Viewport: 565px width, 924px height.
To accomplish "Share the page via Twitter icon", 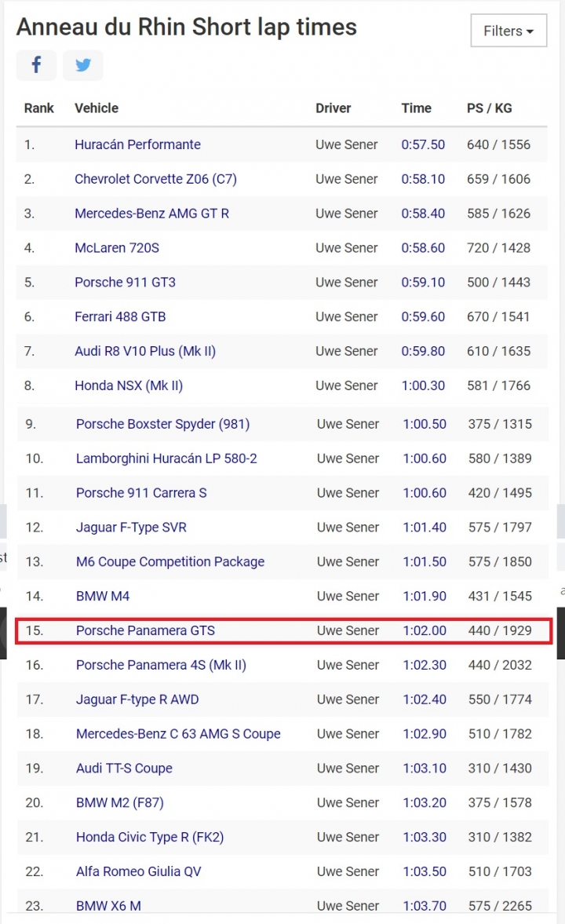I will (83, 64).
